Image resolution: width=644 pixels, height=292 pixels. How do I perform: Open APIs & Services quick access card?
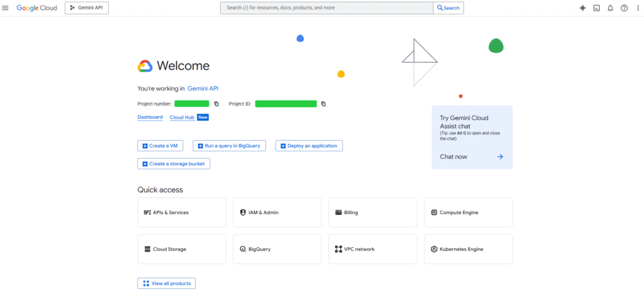click(182, 212)
